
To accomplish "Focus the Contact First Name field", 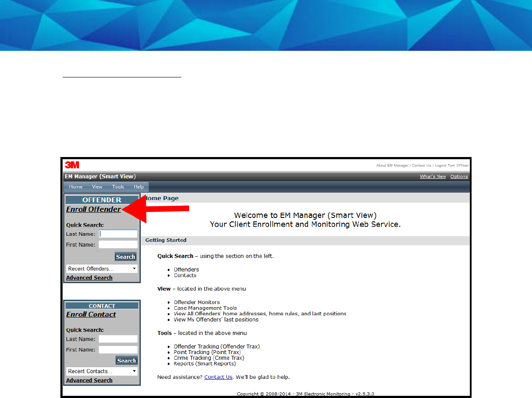I will pyautogui.click(x=118, y=349).
